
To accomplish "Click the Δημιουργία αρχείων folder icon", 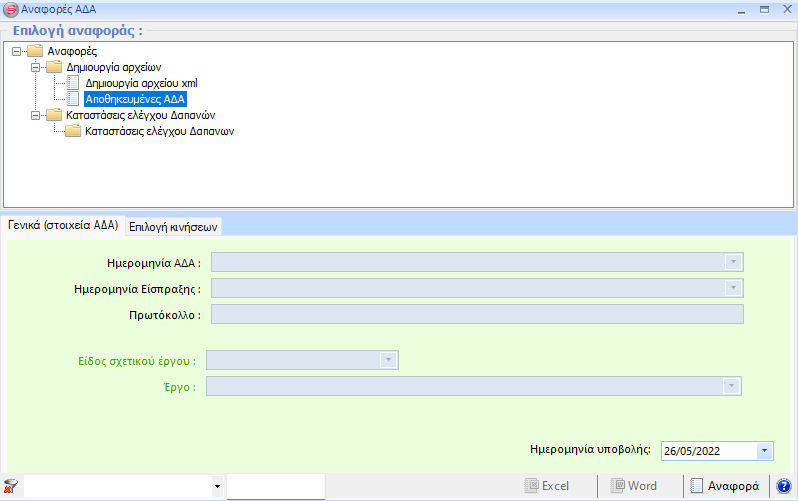I will pyautogui.click(x=54, y=67).
